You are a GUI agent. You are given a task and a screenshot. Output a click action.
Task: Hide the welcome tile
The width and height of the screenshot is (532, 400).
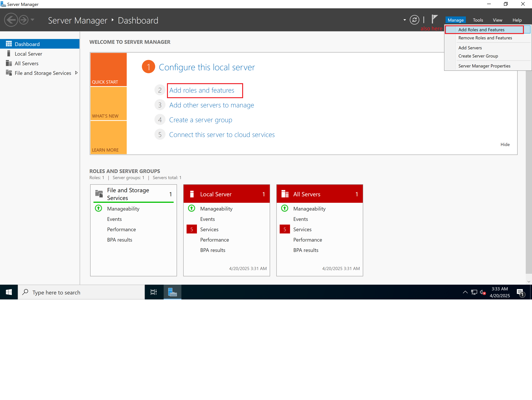[505, 144]
